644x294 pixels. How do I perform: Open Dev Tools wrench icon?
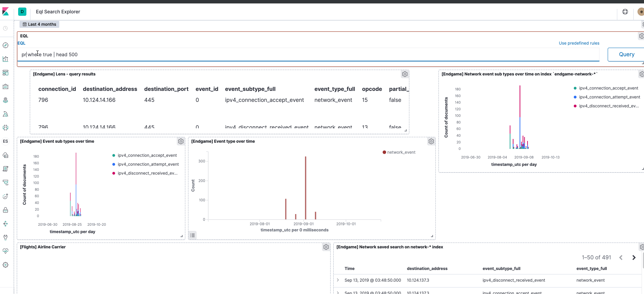(x=5, y=237)
